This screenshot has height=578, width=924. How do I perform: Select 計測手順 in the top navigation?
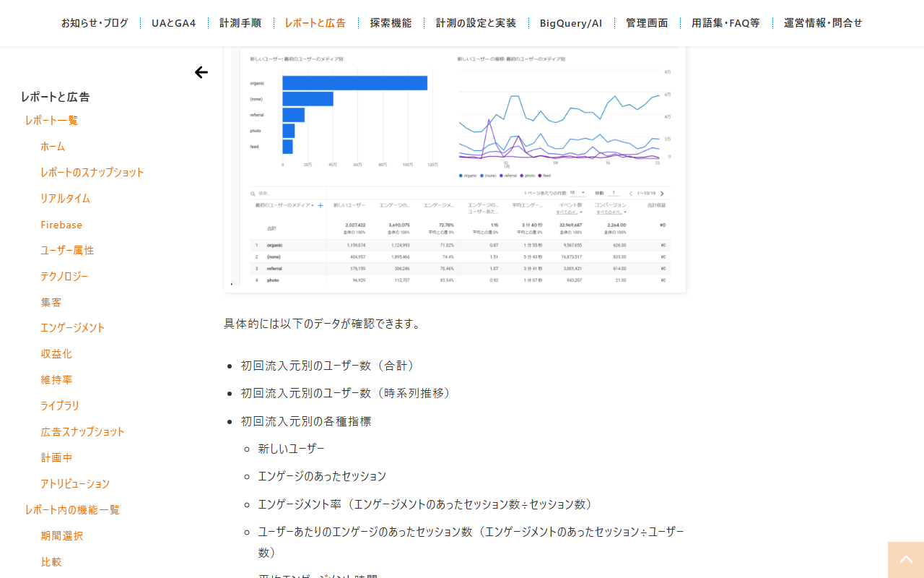tap(240, 23)
